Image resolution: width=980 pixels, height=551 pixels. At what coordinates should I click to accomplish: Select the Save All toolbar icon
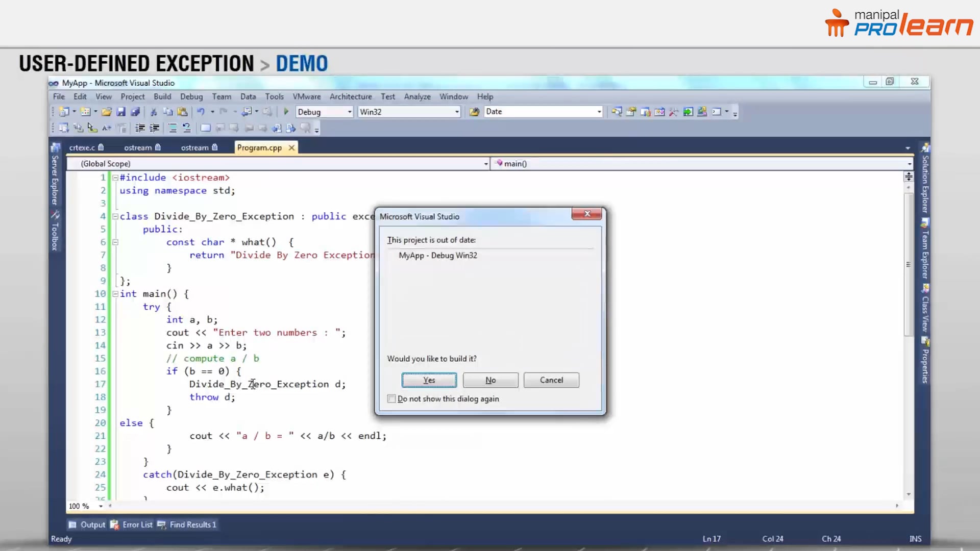(135, 112)
